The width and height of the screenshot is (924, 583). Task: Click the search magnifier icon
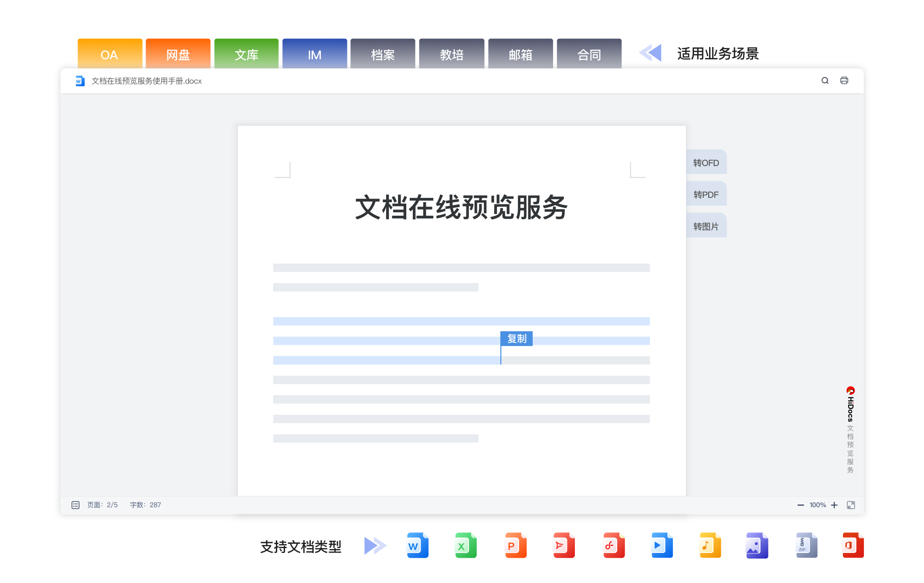(x=825, y=81)
